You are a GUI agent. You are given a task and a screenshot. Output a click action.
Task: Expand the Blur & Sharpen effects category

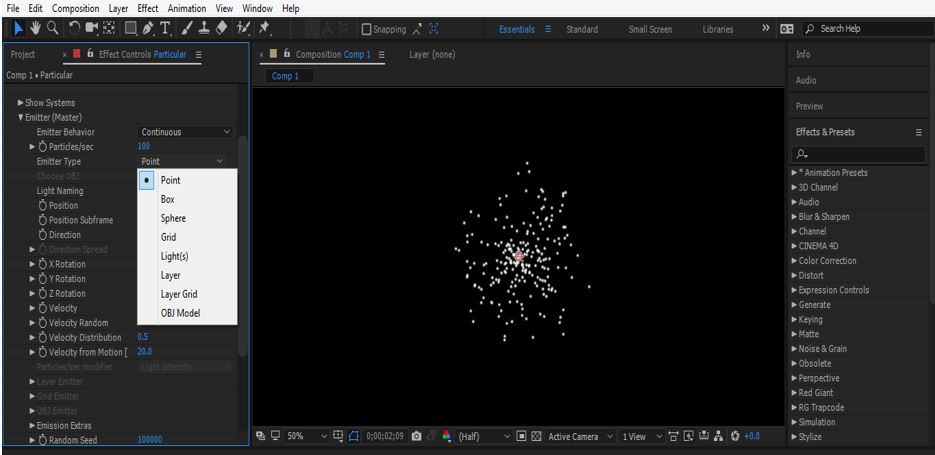point(794,216)
